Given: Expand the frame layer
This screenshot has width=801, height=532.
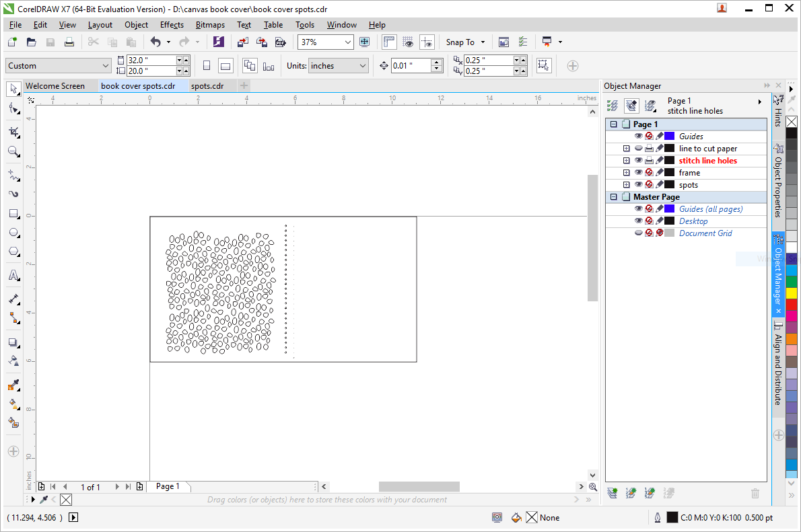Looking at the screenshot, I should [626, 173].
